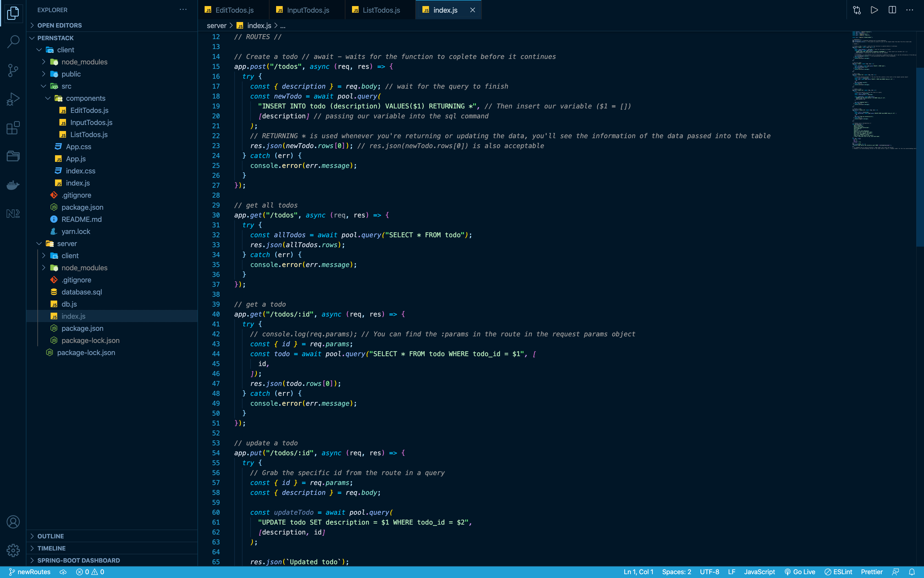The width and height of the screenshot is (924, 578).
Task: Open EditTodos.js in the file tree
Action: [x=112, y=110]
